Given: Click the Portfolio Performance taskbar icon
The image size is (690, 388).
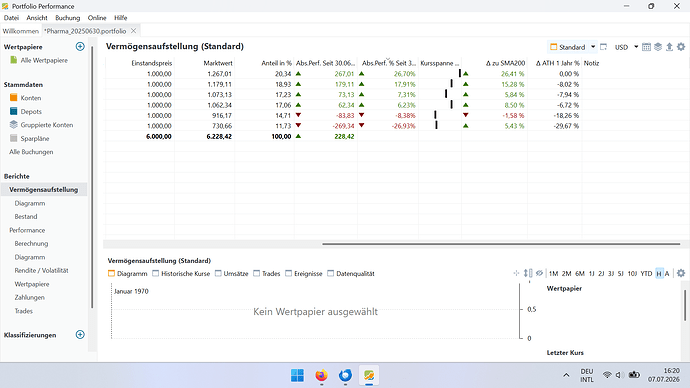Looking at the screenshot, I should [369, 375].
